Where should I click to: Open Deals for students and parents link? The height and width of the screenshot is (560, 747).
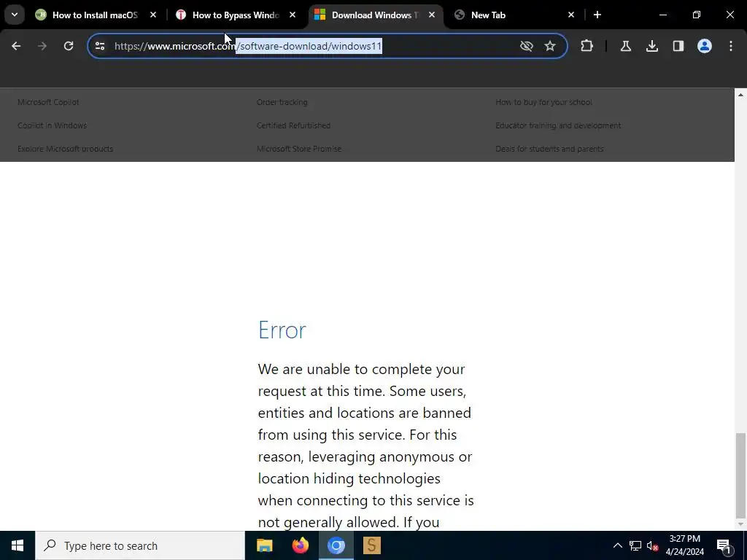click(549, 149)
